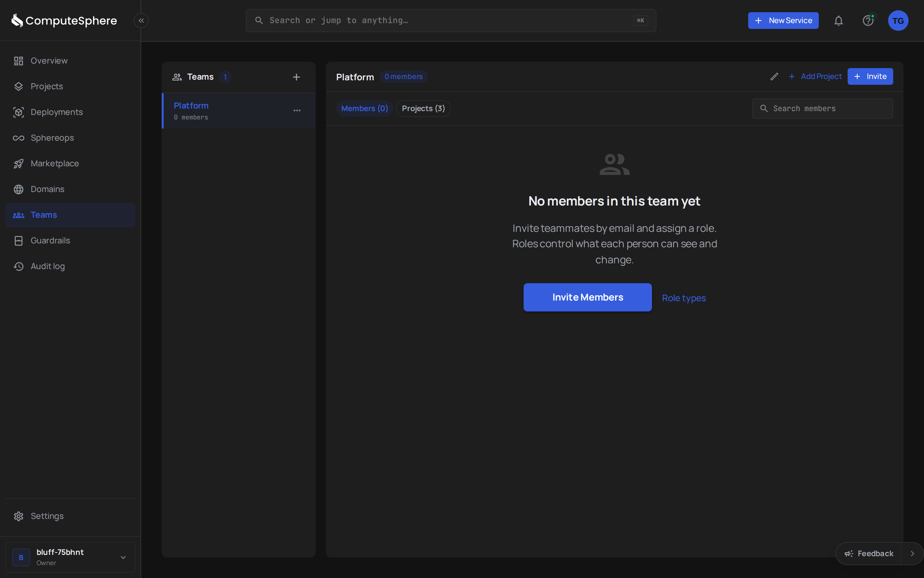Open Audit log in the sidebar

pyautogui.click(x=70, y=266)
